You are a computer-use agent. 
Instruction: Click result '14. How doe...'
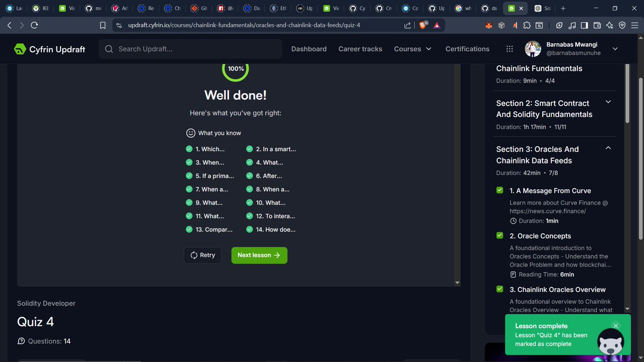[276, 230]
